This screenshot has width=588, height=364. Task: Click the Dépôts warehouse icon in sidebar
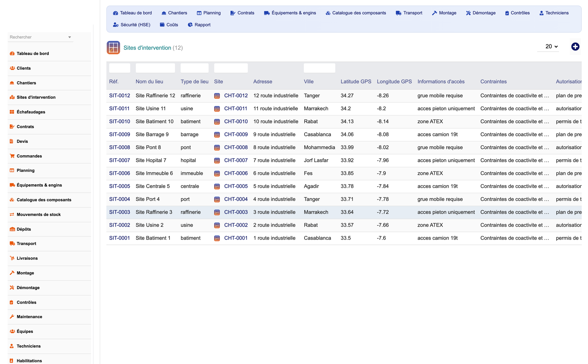pos(12,229)
